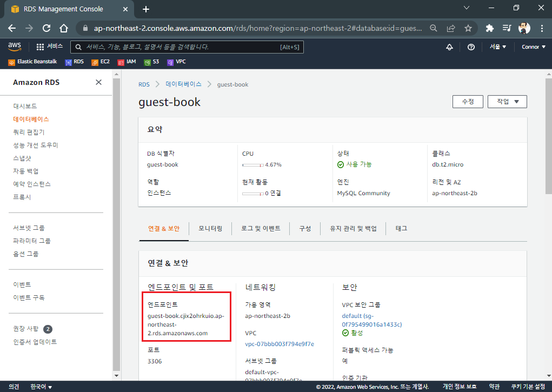The width and height of the screenshot is (552, 392).
Task: Open browser extensions puzzle icon
Action: click(489, 28)
